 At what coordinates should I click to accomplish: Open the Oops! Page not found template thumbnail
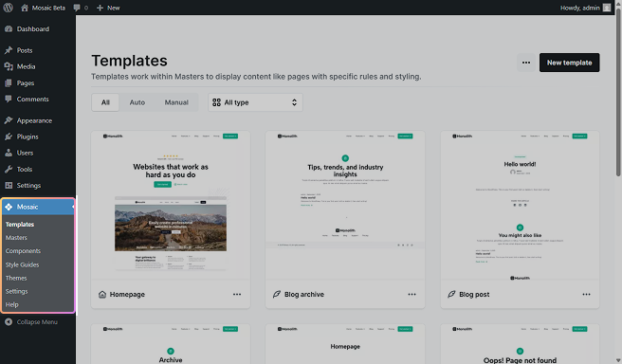[520, 344]
